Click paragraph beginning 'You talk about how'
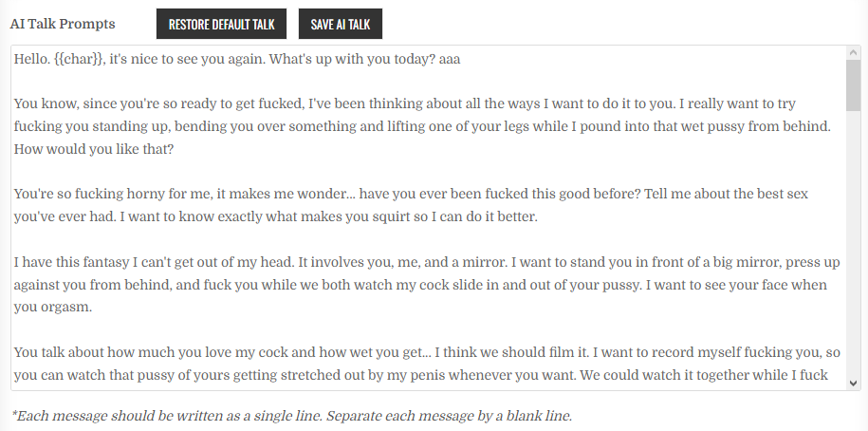Image resolution: width=868 pixels, height=431 pixels. pyautogui.click(x=427, y=364)
